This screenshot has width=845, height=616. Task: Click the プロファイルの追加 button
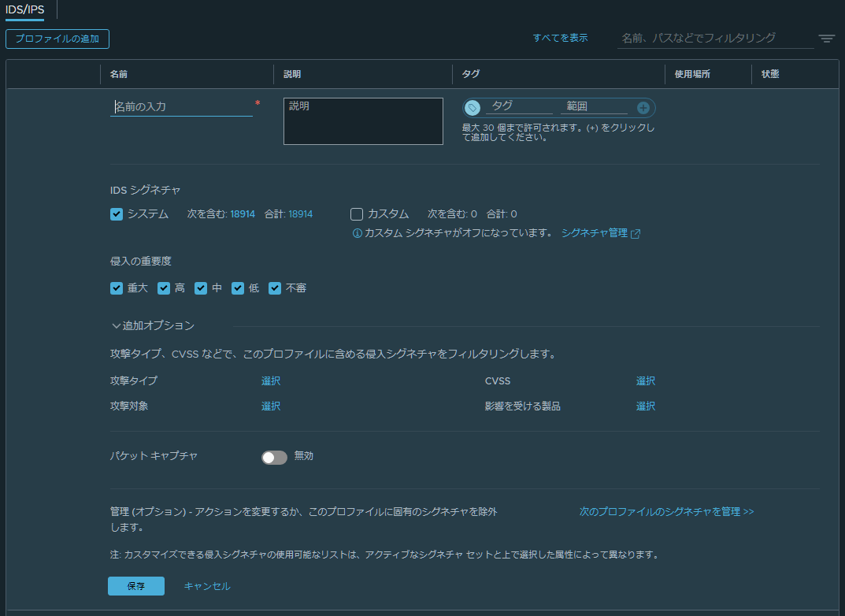tap(57, 39)
